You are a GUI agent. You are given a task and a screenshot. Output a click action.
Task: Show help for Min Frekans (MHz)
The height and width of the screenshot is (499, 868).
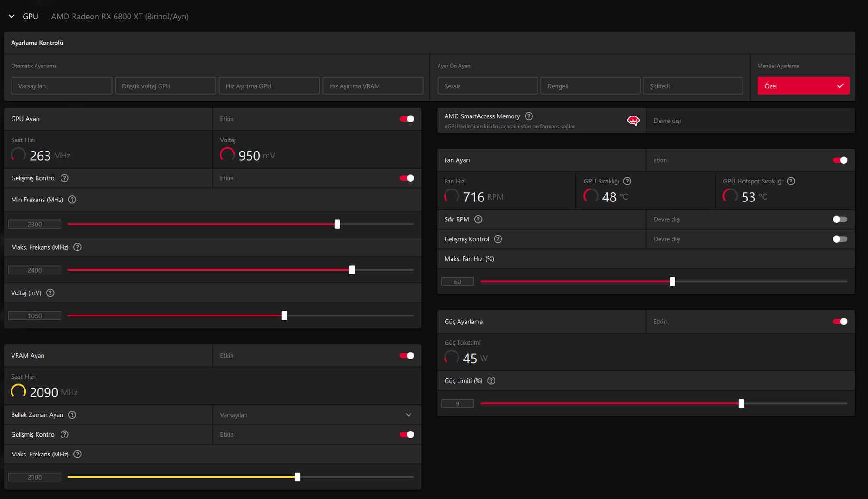pos(72,200)
